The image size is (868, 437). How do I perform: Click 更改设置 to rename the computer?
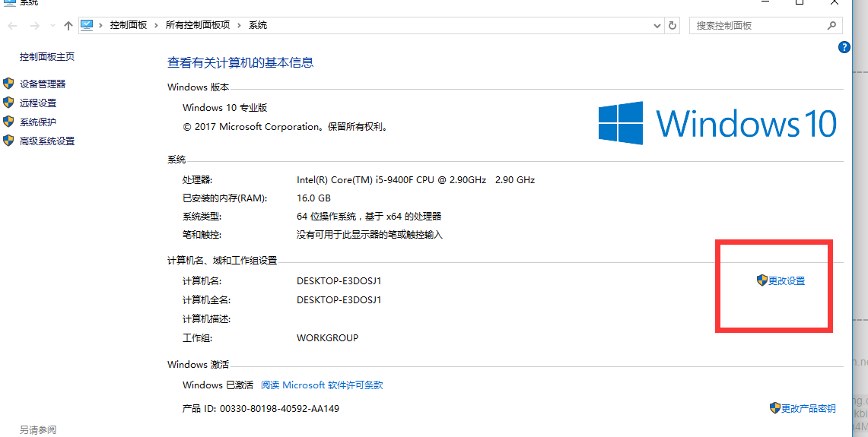click(x=787, y=281)
